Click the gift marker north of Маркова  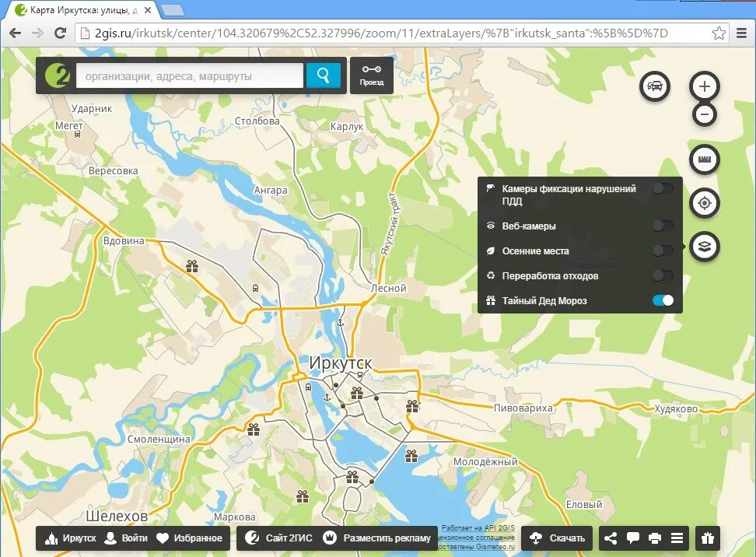pos(303,496)
